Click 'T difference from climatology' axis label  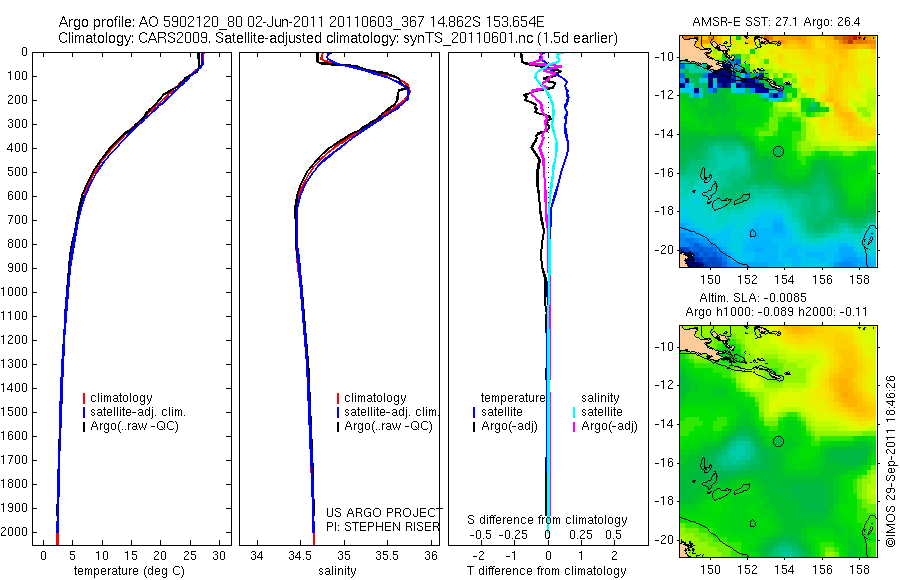[x=546, y=571]
